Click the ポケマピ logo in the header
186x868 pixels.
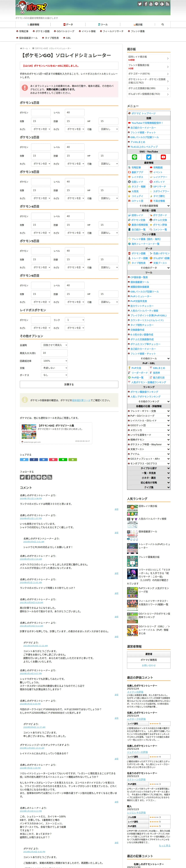(32, 7)
